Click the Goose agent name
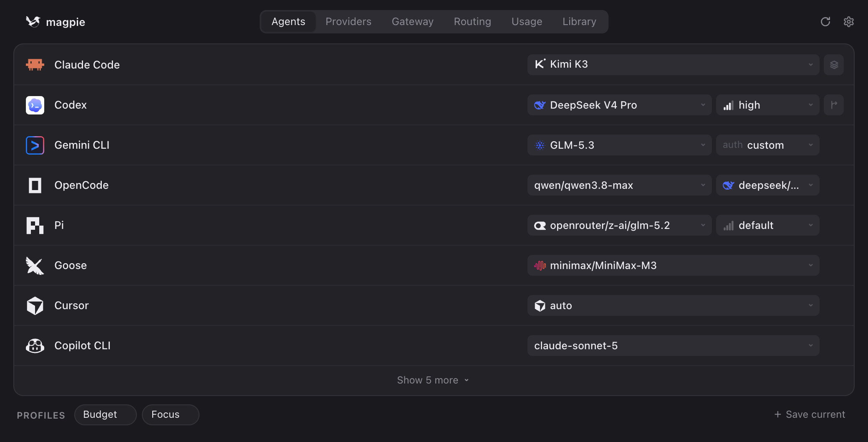This screenshot has width=868, height=442. [x=71, y=265]
